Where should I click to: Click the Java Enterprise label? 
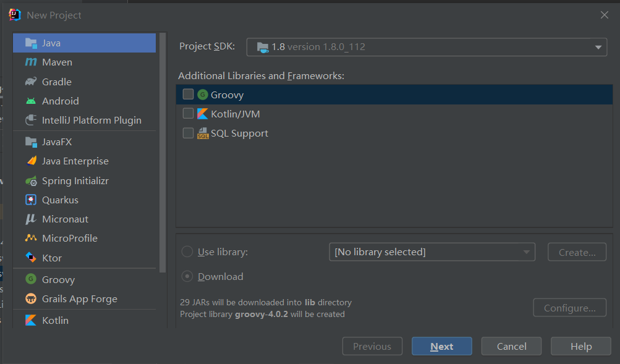tap(75, 161)
